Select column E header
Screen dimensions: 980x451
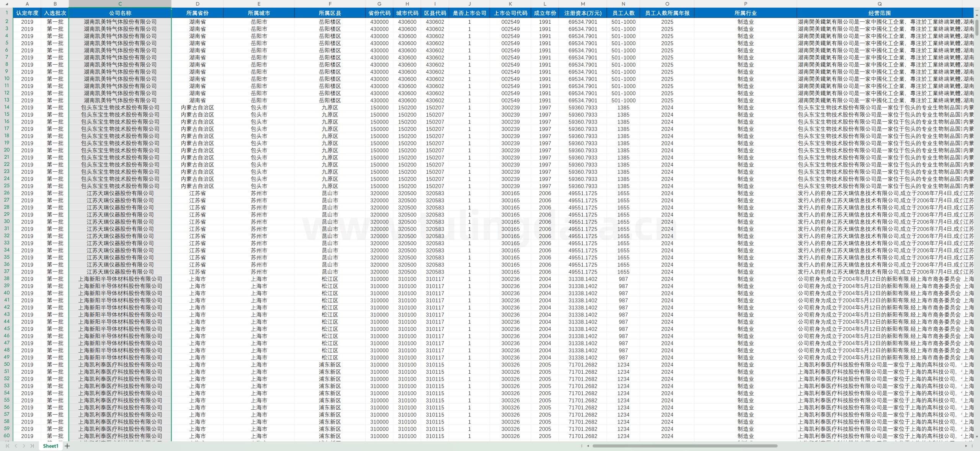point(259,4)
